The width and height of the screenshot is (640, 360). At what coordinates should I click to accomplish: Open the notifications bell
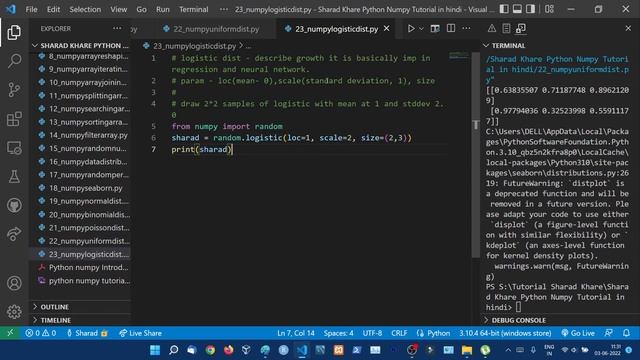tap(627, 333)
